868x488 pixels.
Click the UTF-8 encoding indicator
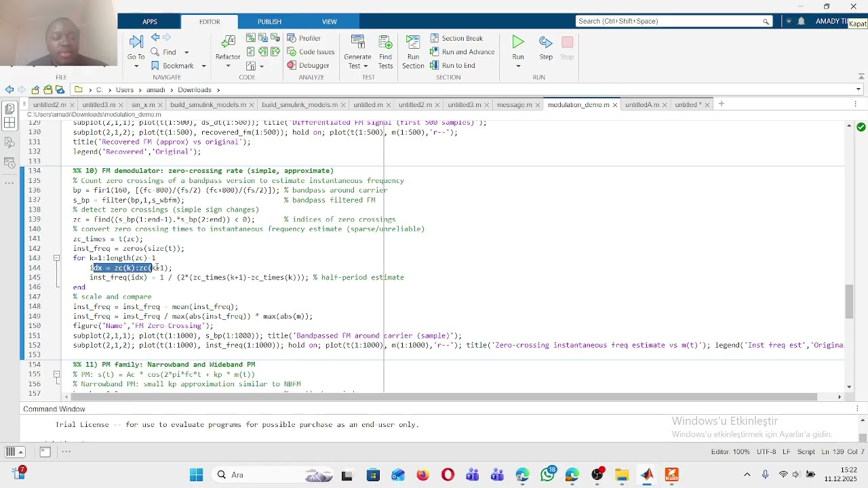766,452
